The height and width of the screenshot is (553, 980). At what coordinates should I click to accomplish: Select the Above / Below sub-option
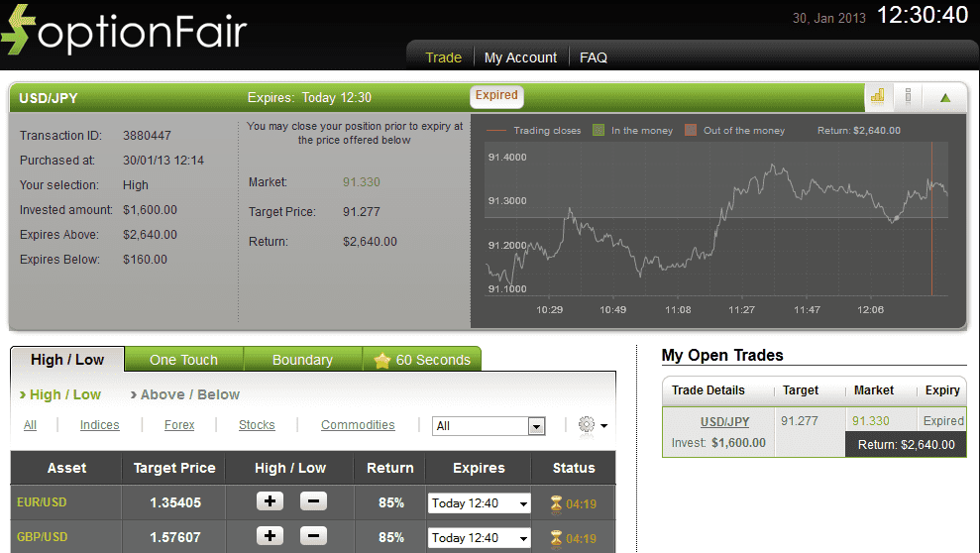tap(189, 394)
